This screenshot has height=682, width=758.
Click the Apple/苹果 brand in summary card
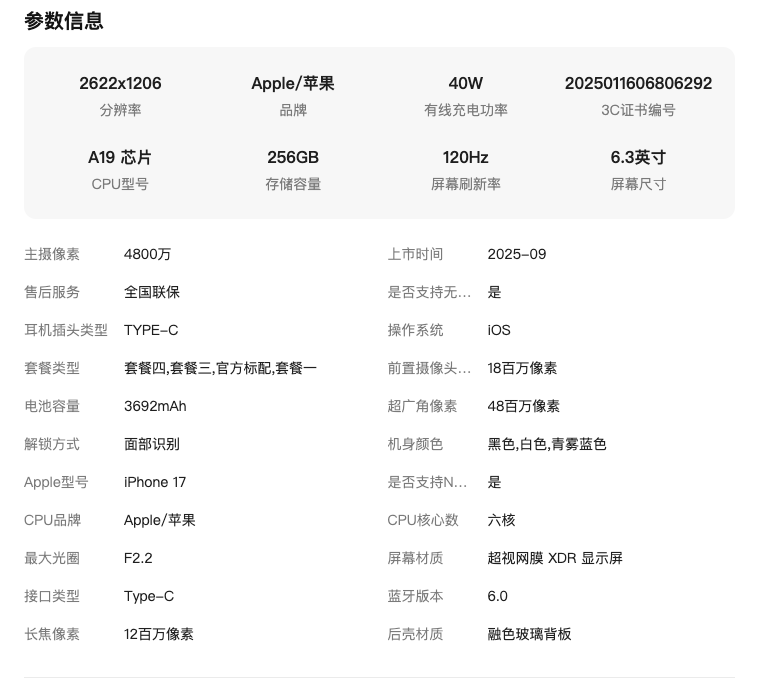click(293, 84)
